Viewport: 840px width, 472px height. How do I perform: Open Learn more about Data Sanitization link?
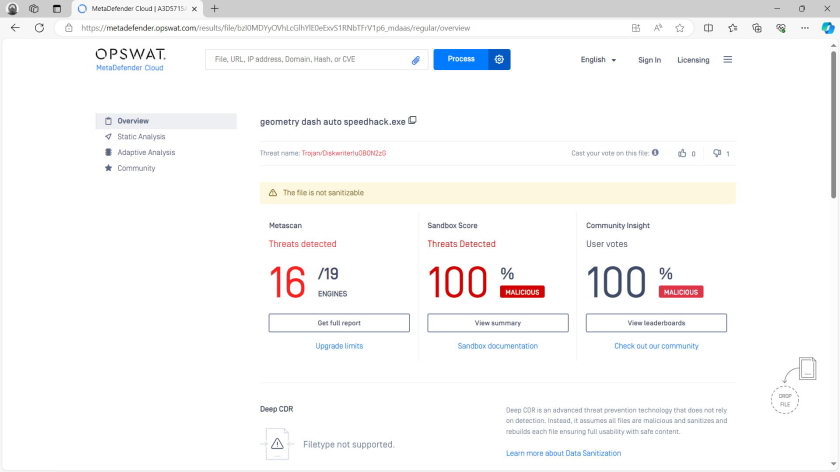[563, 453]
